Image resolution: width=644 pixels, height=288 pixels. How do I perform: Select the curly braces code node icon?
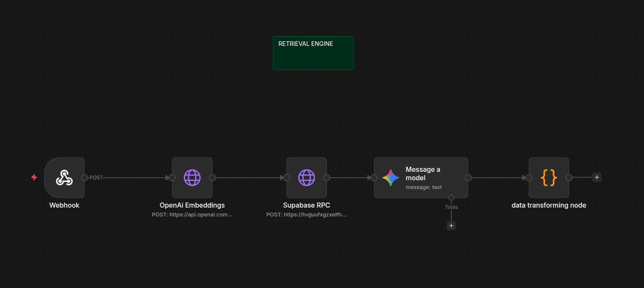[x=549, y=178]
